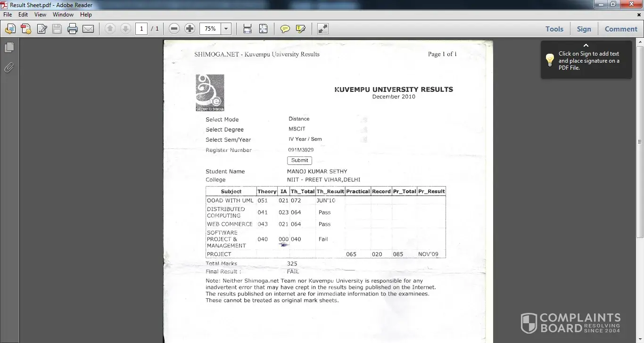644x343 pixels.
Task: Open the Comment pane
Action: [x=621, y=29]
